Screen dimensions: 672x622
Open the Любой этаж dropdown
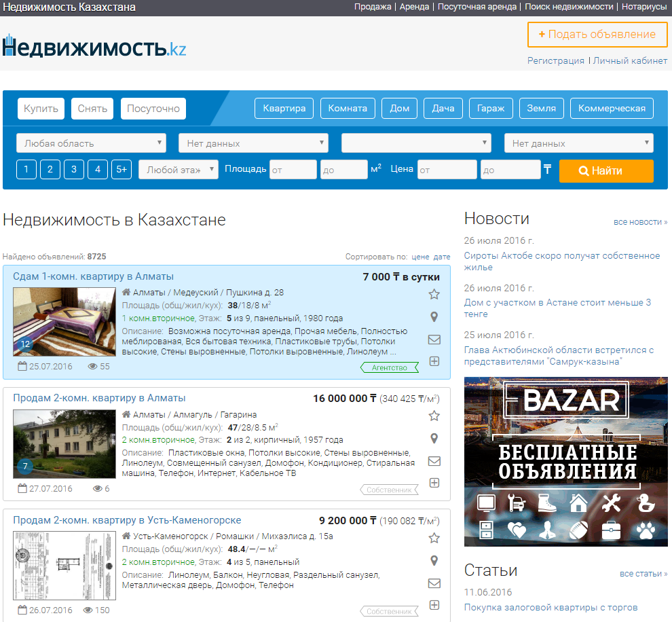[179, 169]
